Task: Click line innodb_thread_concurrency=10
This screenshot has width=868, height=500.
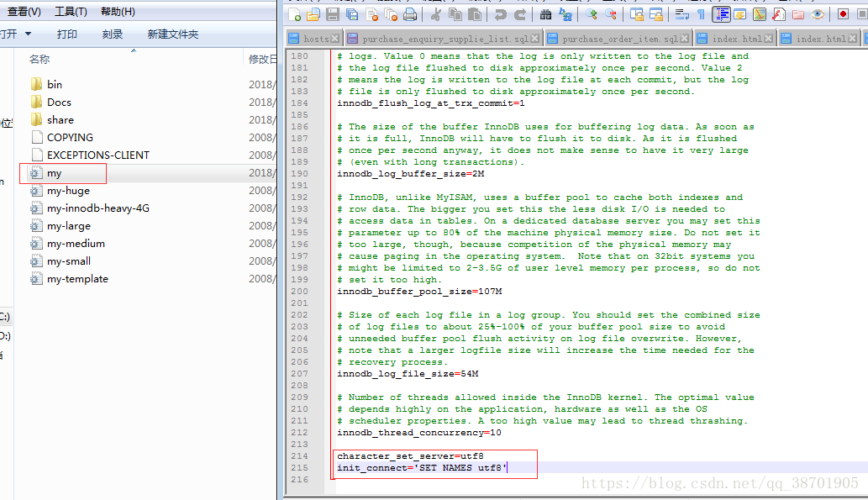Action: [419, 433]
